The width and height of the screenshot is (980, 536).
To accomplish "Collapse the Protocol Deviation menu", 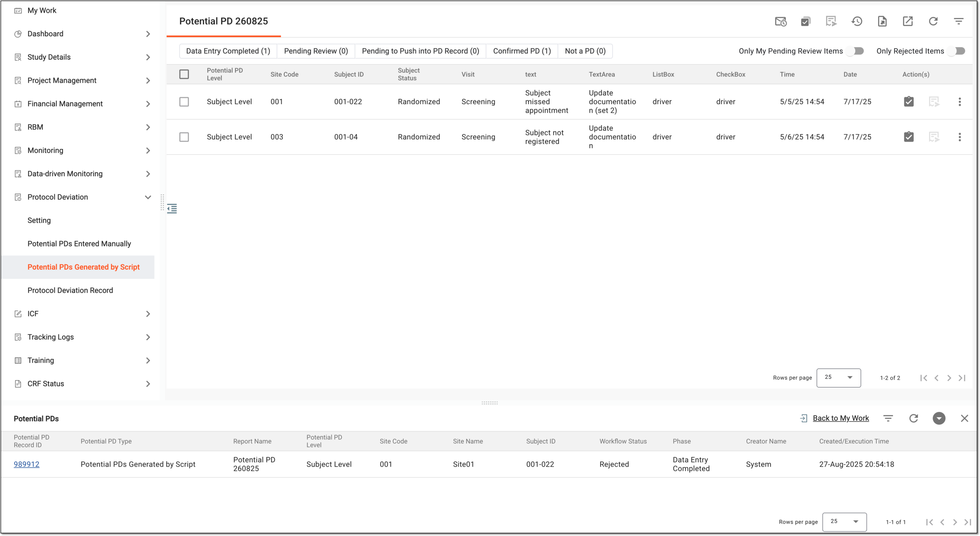I will (148, 197).
